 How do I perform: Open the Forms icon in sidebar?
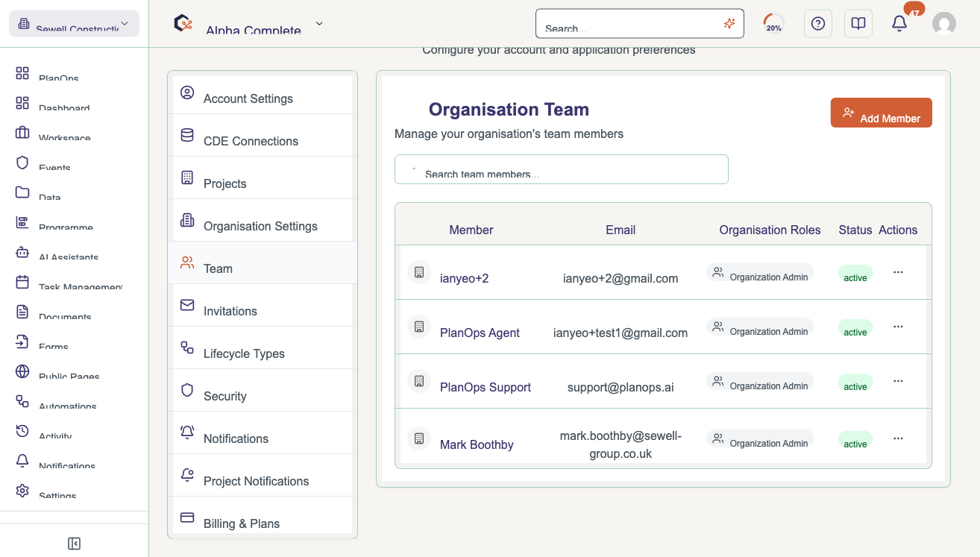pyautogui.click(x=22, y=342)
